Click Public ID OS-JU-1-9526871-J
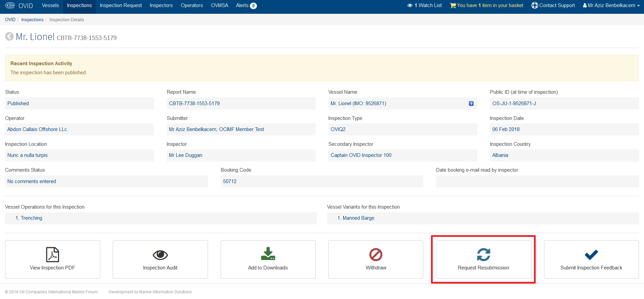Screen dimensions: 644x299 (565, 103)
